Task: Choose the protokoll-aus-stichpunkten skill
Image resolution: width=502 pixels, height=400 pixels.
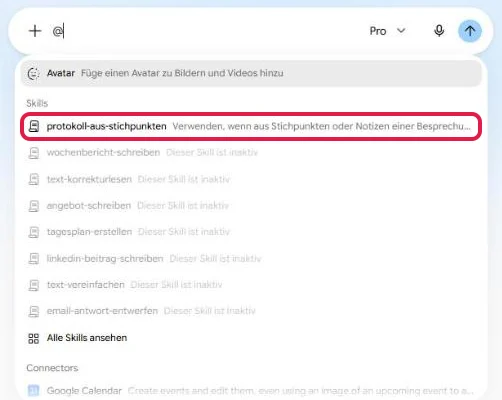Action: click(x=251, y=126)
